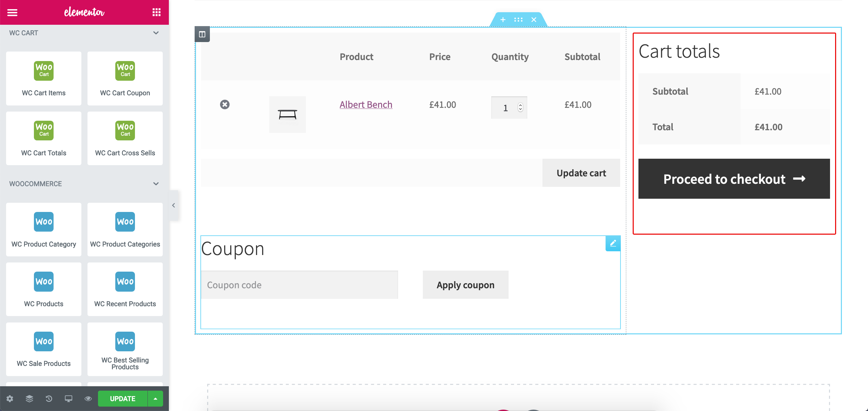
Task: Click the Coupon code input field
Action: point(300,285)
